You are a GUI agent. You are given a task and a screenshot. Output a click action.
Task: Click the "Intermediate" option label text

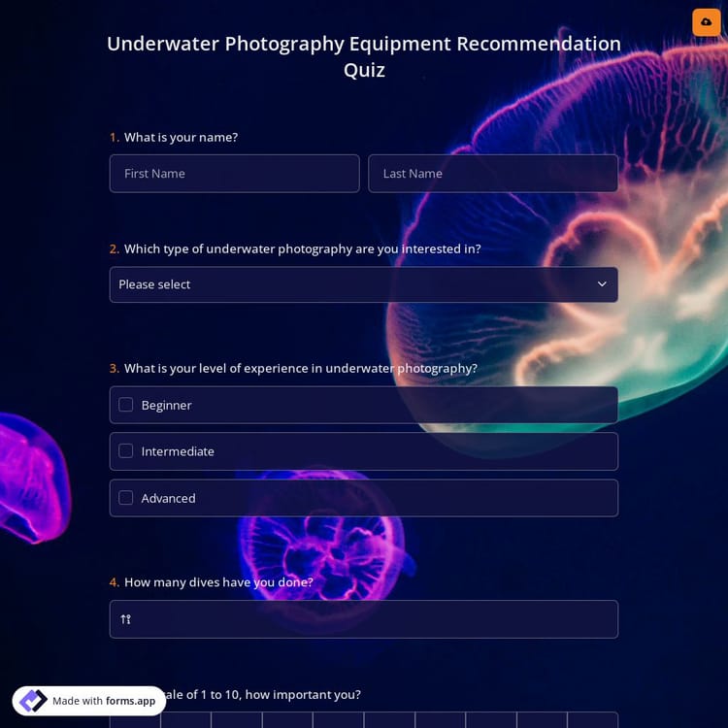tap(178, 451)
